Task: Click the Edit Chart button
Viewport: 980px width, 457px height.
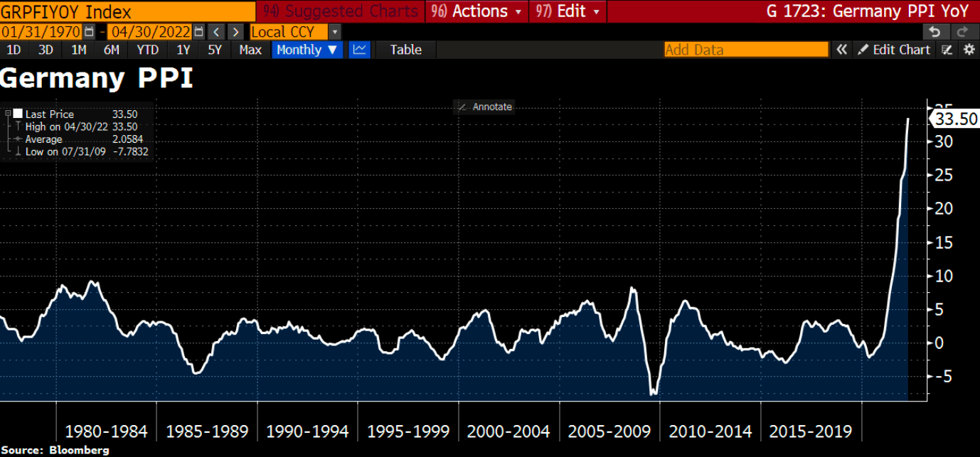Action: pyautogui.click(x=894, y=50)
